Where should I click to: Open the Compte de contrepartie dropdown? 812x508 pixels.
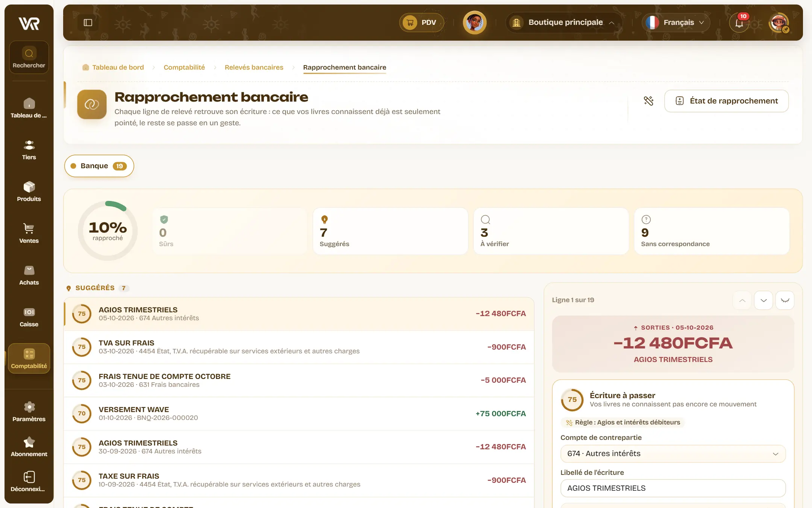tap(673, 454)
